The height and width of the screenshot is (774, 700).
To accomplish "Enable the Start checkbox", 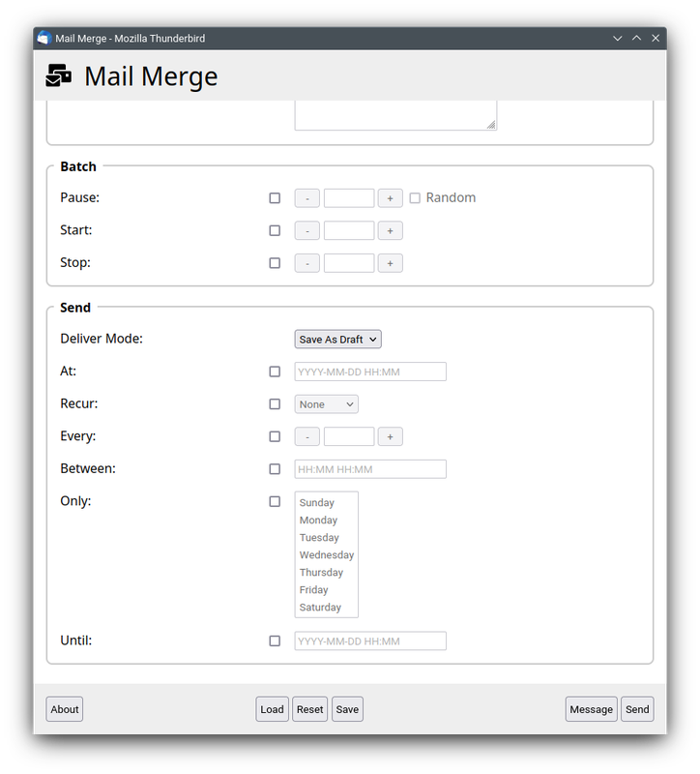I will coord(275,230).
